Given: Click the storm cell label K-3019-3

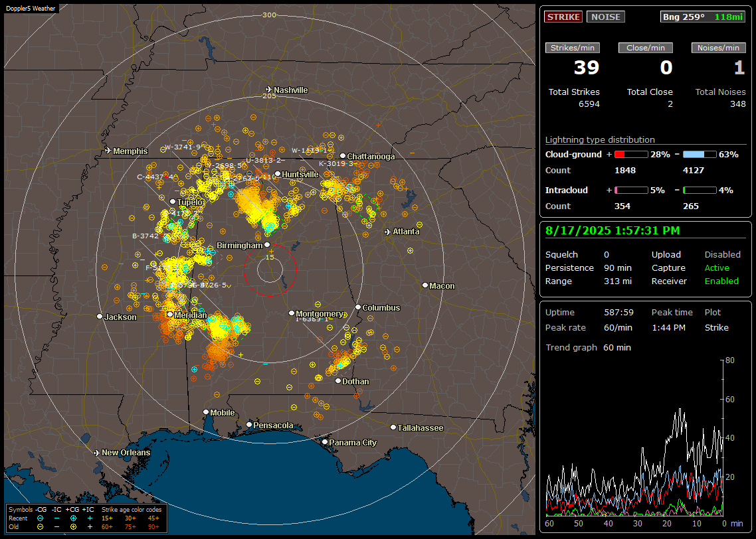Looking at the screenshot, I should coord(337,164).
